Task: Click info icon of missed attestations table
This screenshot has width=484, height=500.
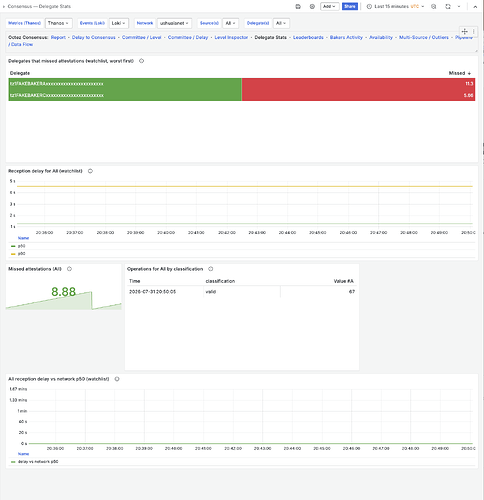Action: (x=141, y=61)
